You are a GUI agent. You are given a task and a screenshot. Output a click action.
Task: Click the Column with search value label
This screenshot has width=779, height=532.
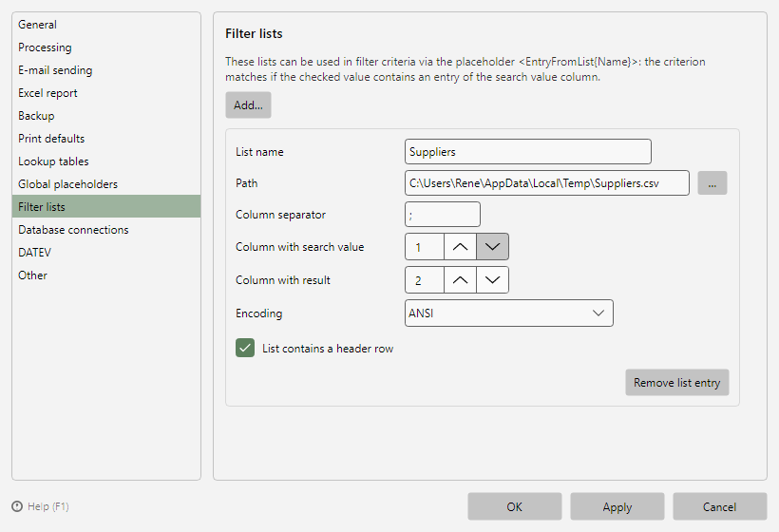(x=299, y=246)
